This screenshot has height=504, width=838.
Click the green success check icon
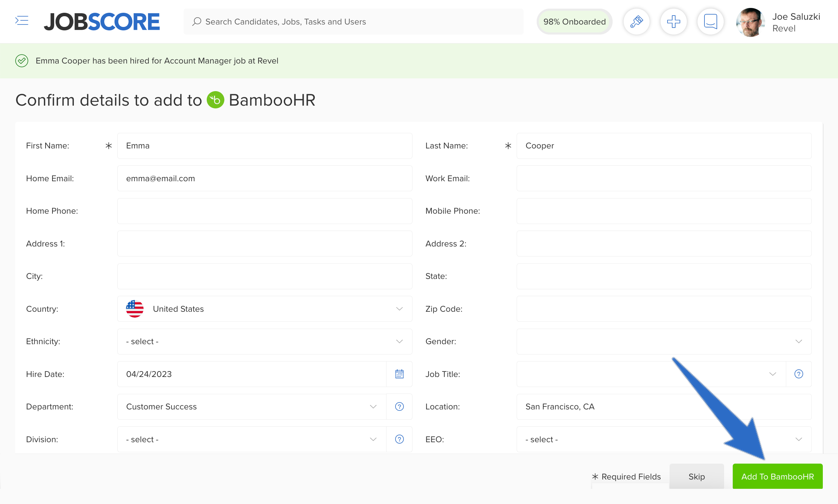point(22,61)
